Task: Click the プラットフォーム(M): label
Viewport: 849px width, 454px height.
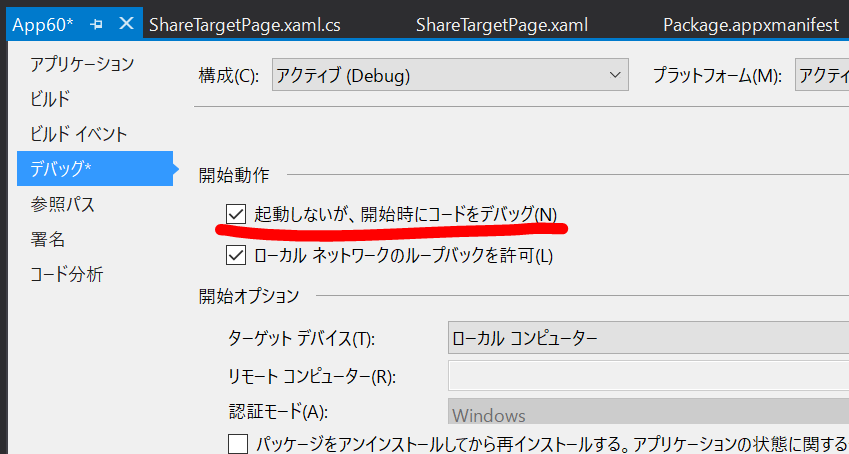Action: pos(717,75)
